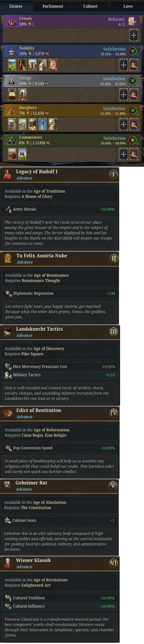Select the Clergy open book privilege
This screenshot has height=644, width=144.
[x=12, y=95]
